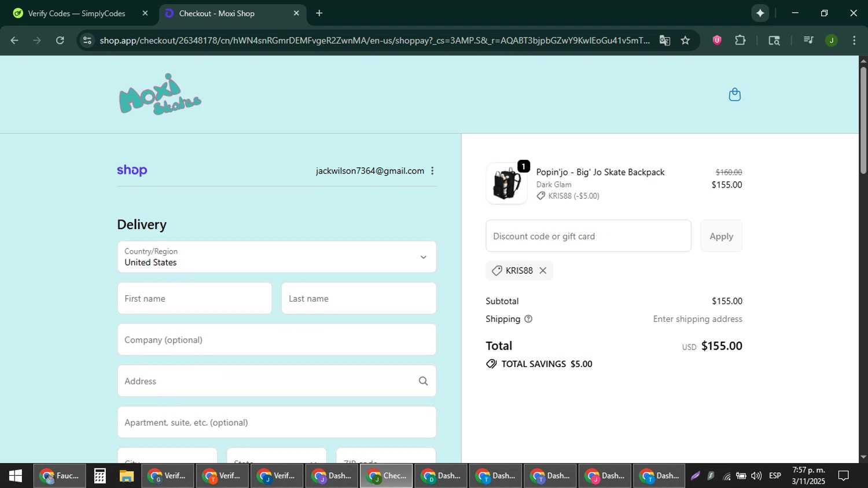Click the First name field

click(x=194, y=298)
